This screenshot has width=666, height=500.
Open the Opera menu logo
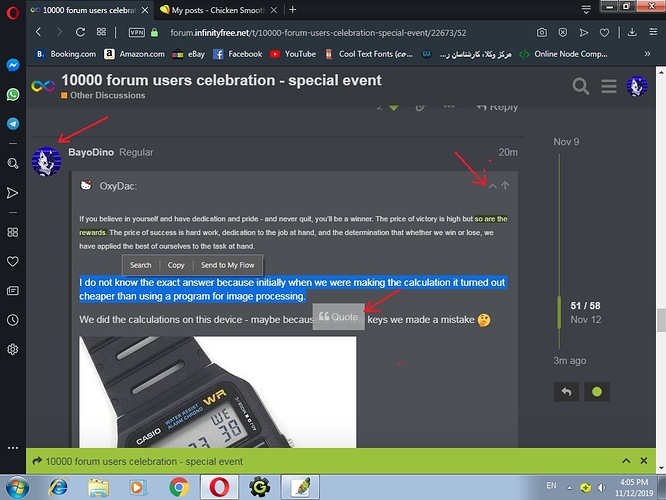click(x=13, y=13)
